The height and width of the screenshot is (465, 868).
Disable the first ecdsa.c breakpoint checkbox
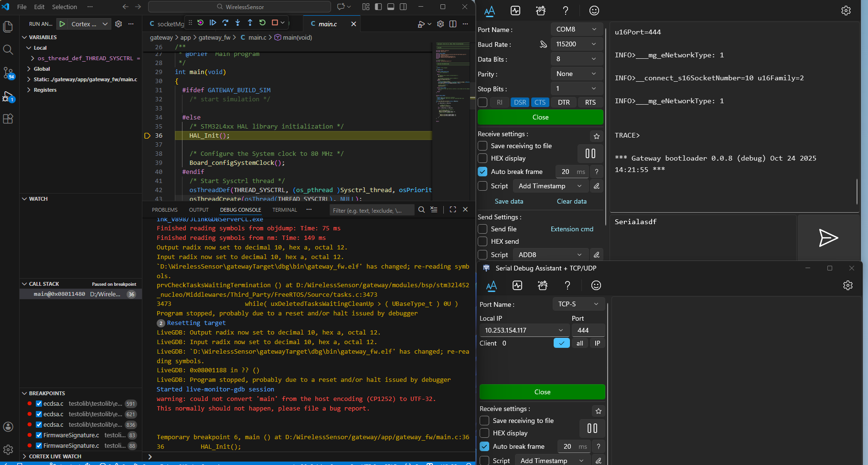tap(39, 404)
